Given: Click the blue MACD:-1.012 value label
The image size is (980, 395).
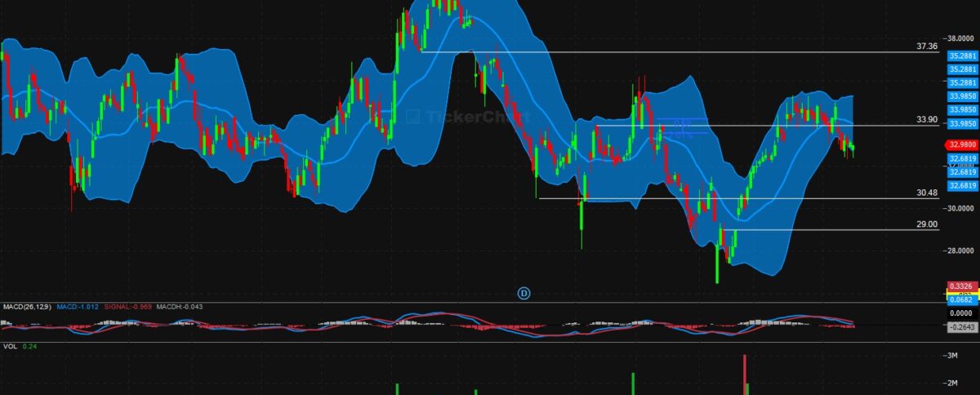Looking at the screenshot, I should click(x=77, y=307).
